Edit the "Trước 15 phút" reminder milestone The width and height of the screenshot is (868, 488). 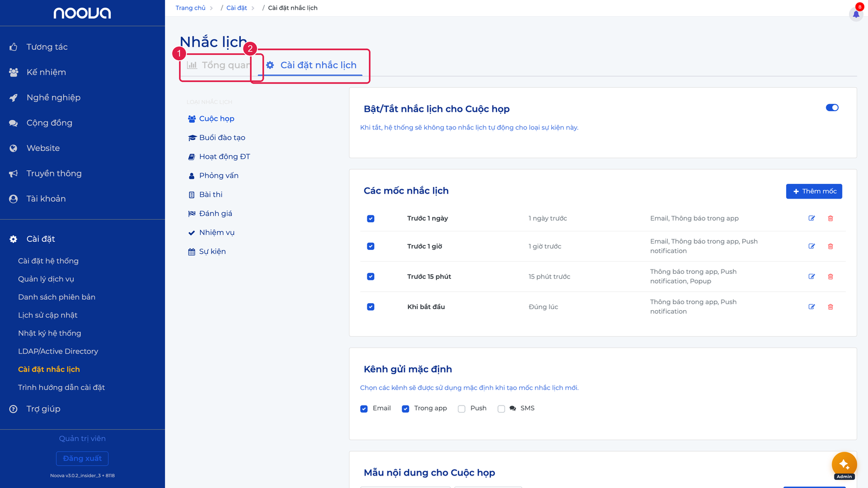point(812,277)
